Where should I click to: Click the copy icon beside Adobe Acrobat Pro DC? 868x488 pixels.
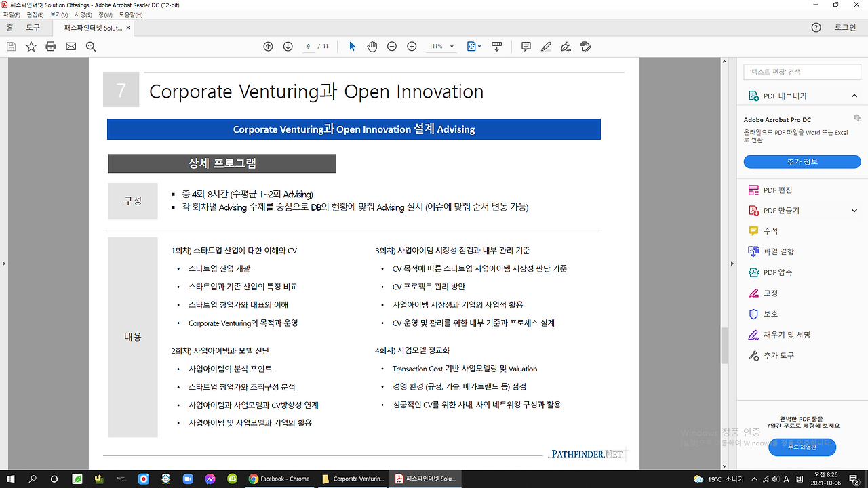point(857,118)
